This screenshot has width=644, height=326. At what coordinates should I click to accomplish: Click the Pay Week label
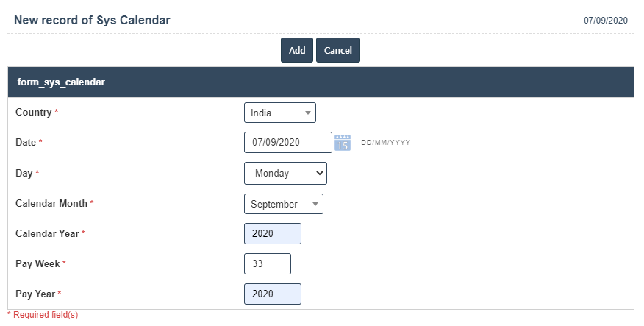(37, 263)
